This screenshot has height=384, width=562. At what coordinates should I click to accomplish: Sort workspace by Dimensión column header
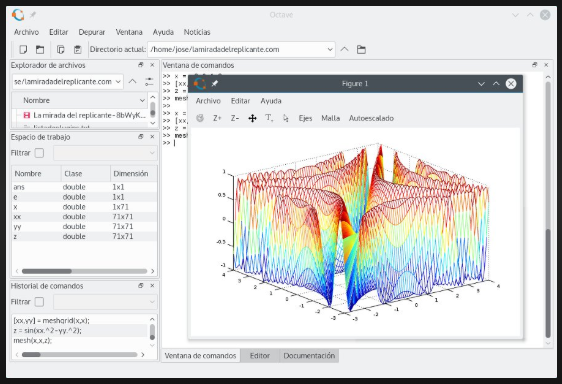coord(134,174)
